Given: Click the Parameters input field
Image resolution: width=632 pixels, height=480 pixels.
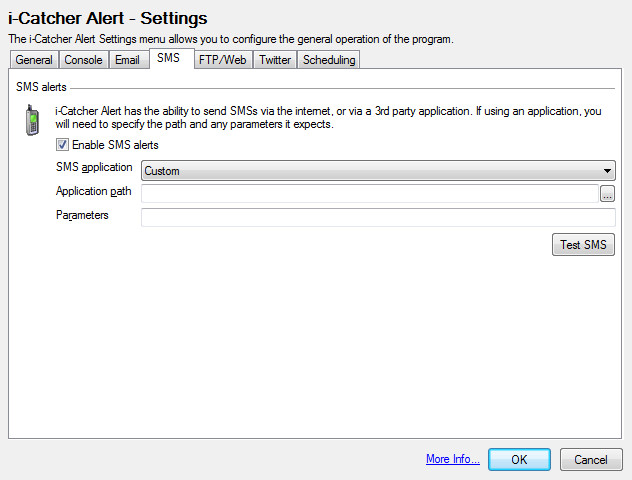Looking at the screenshot, I should (x=378, y=217).
